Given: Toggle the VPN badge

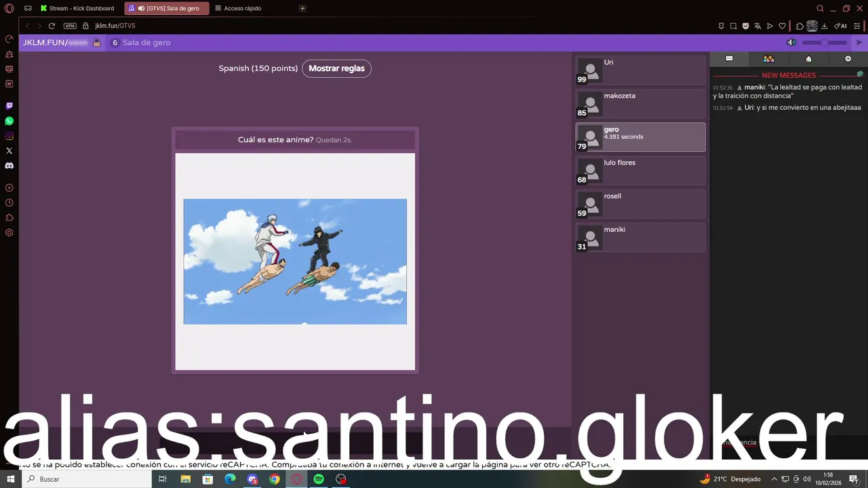Looking at the screenshot, I should [70, 26].
